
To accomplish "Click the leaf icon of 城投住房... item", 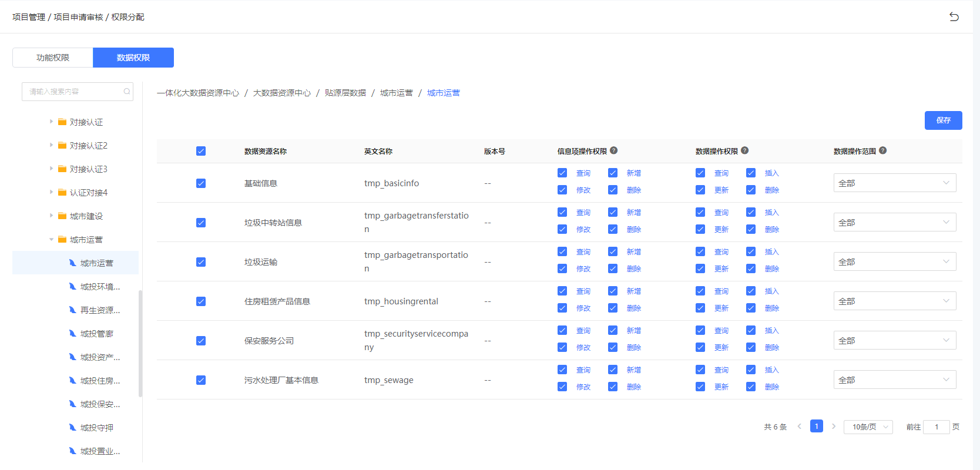I will pos(73,380).
